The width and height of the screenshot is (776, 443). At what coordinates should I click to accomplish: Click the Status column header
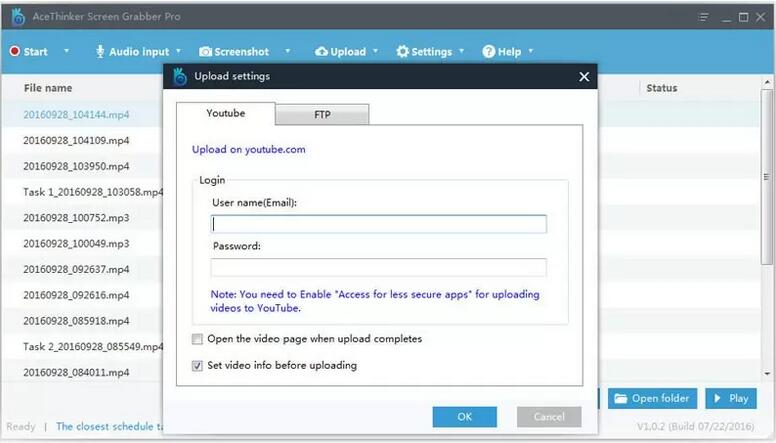pyautogui.click(x=662, y=88)
